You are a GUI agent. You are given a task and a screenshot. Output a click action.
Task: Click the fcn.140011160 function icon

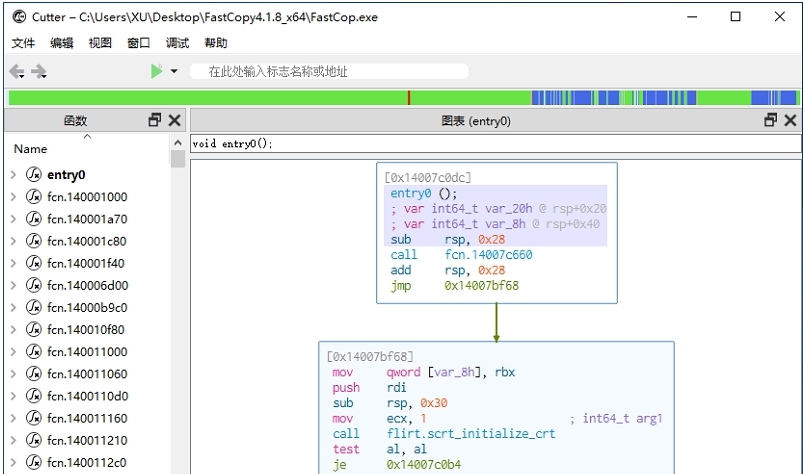point(34,418)
